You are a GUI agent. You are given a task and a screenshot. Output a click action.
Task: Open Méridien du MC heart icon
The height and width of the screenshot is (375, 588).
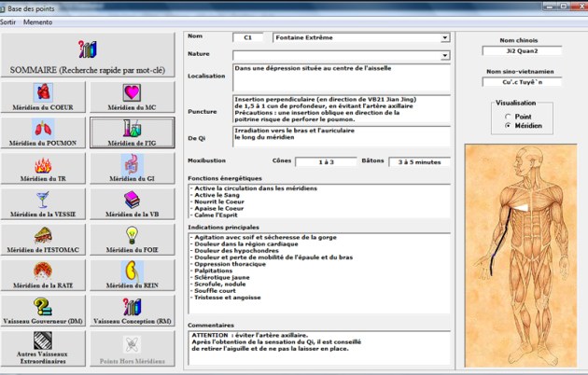(x=132, y=92)
